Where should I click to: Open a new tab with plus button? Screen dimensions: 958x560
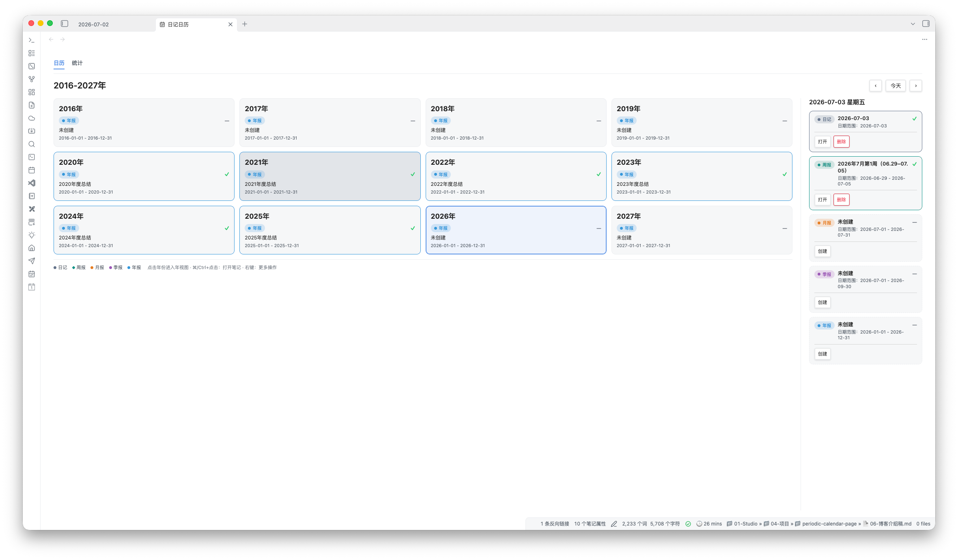(245, 24)
